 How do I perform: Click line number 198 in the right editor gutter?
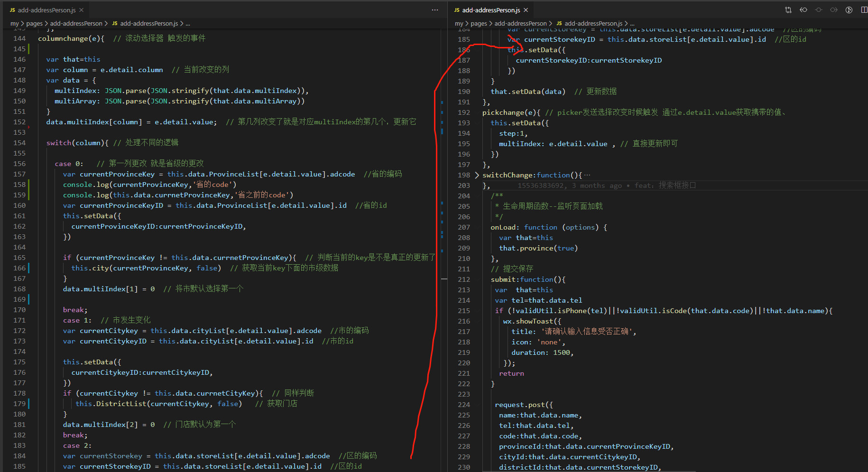464,175
